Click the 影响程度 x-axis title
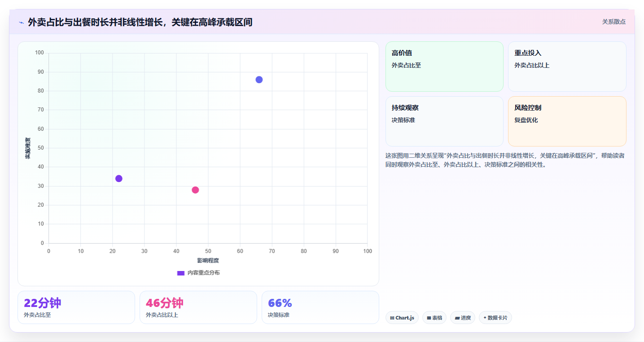This screenshot has width=644, height=342. click(x=208, y=261)
